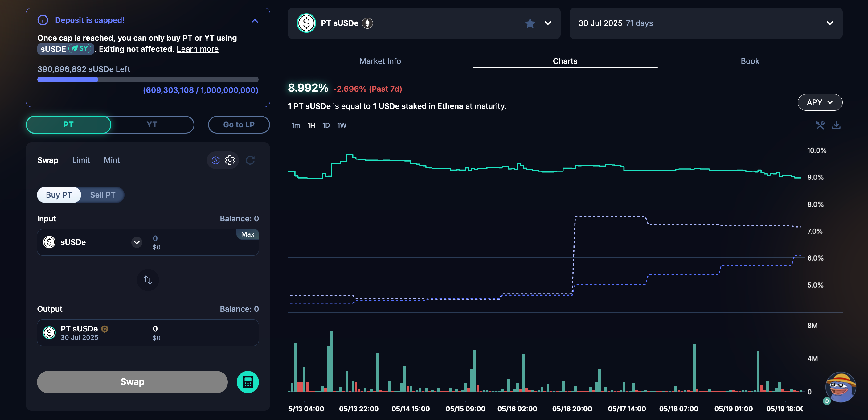868x420 pixels.
Task: Select Buy PT option
Action: point(59,195)
